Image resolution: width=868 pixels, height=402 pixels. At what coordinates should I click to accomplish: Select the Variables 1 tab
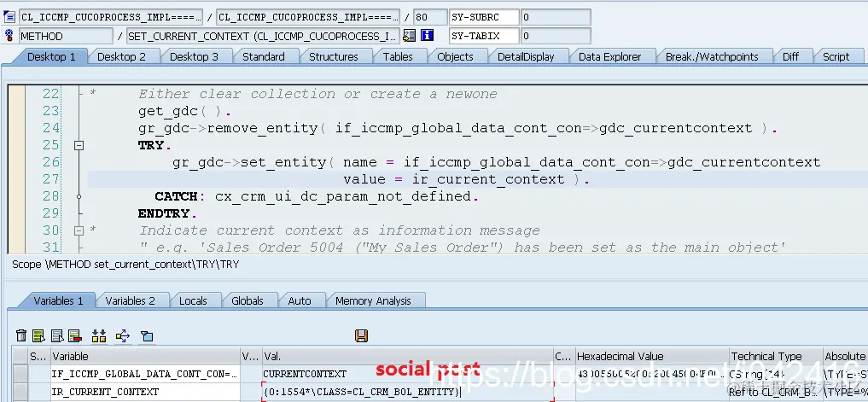click(58, 300)
